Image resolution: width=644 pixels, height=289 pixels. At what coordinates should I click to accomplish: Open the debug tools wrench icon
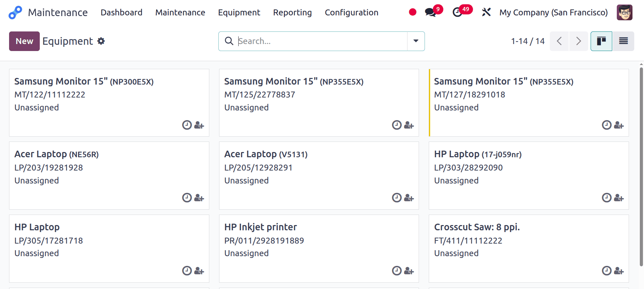[x=486, y=12]
